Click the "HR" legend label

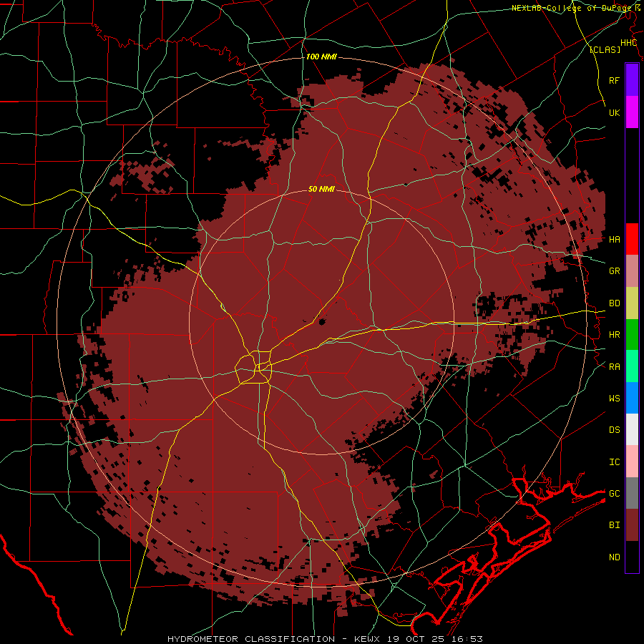point(614,335)
